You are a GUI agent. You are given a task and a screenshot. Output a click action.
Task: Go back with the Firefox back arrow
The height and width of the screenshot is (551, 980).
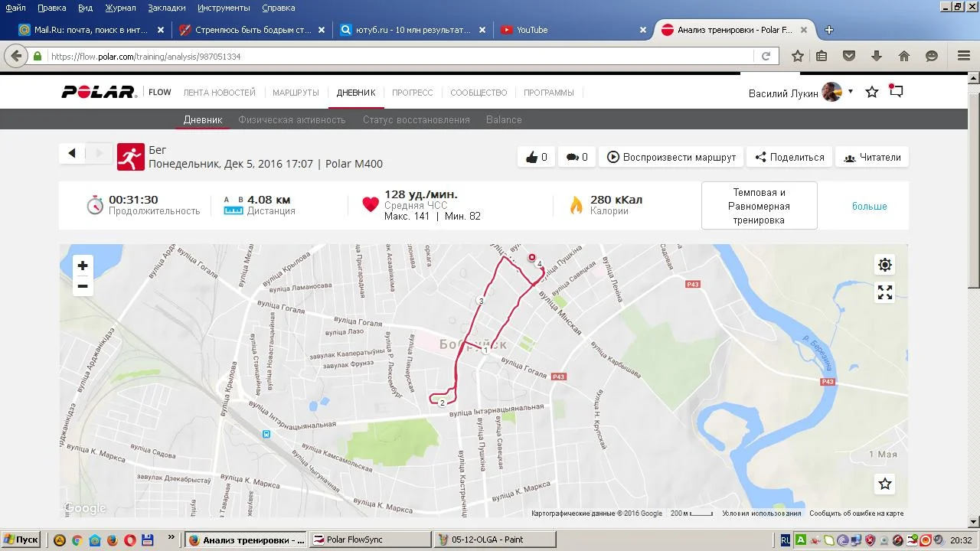click(x=16, y=56)
